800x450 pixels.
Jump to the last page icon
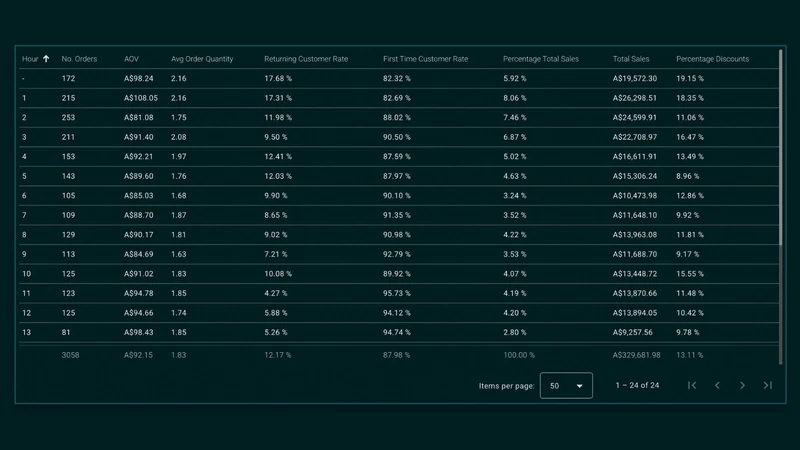(x=767, y=385)
